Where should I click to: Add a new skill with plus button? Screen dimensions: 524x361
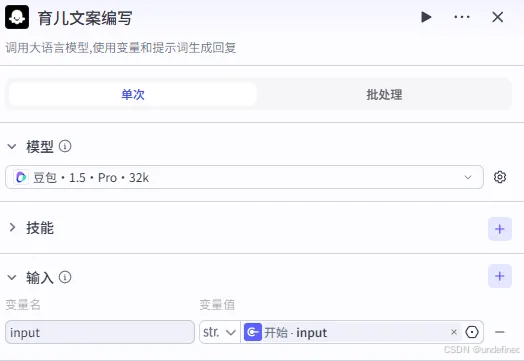pyautogui.click(x=500, y=229)
